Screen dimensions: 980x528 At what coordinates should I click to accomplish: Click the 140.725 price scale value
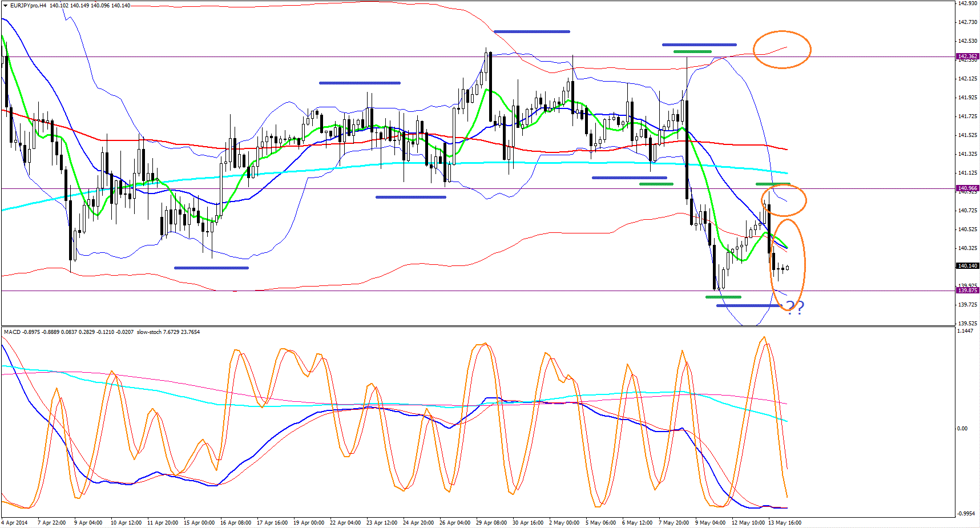point(967,211)
